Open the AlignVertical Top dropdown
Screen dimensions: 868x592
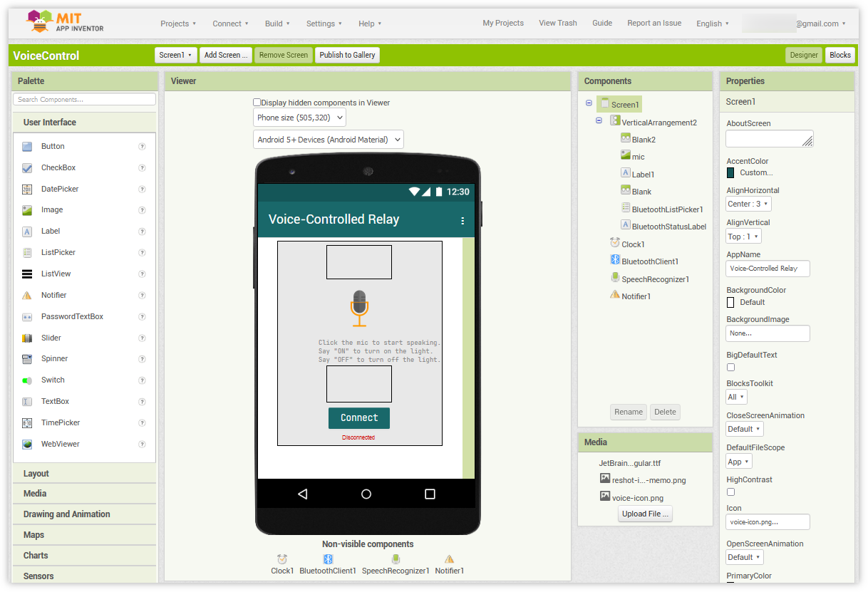point(743,237)
